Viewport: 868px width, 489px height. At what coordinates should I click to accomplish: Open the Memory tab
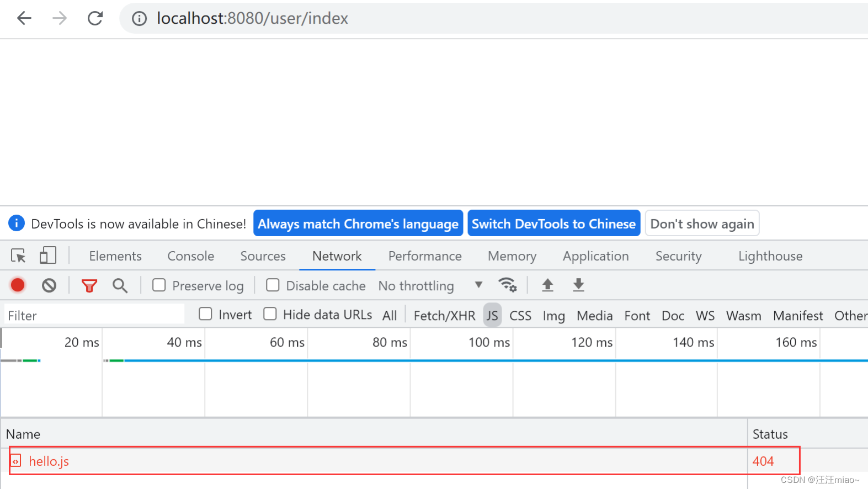click(x=512, y=256)
